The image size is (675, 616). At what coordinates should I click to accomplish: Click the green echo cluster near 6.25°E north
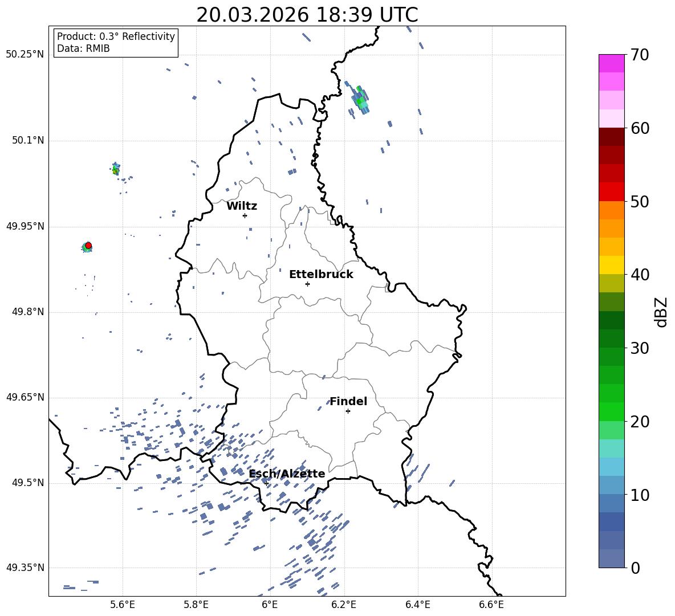[x=360, y=99]
